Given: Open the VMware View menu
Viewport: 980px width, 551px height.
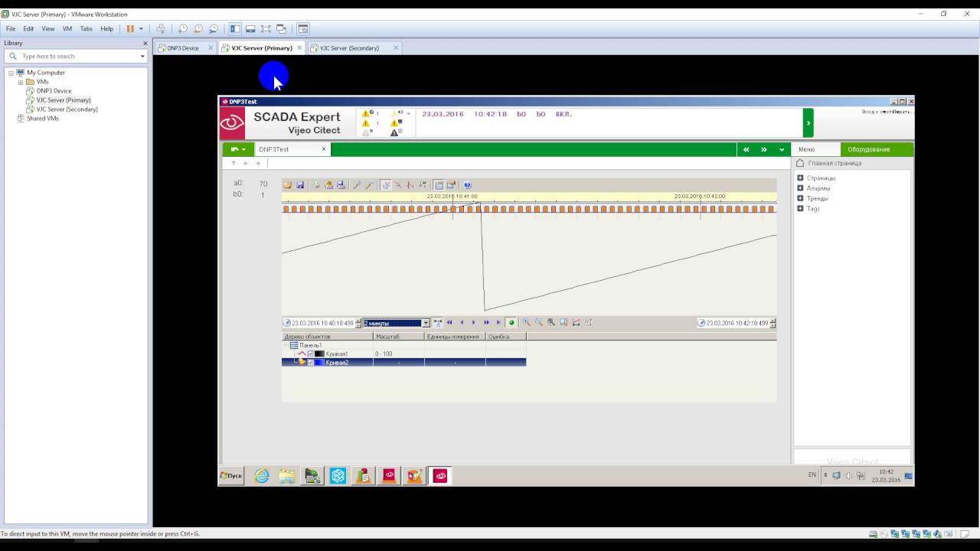Looking at the screenshot, I should click(48, 28).
